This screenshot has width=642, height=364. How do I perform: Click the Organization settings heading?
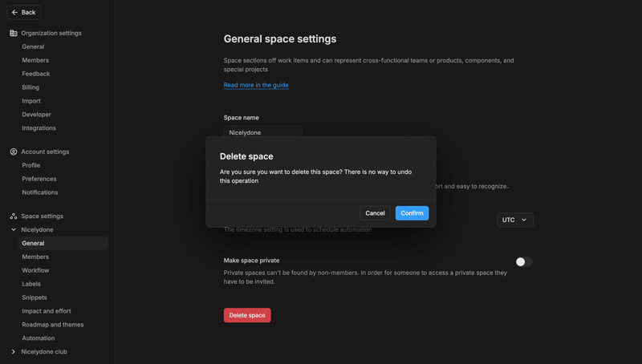click(51, 33)
